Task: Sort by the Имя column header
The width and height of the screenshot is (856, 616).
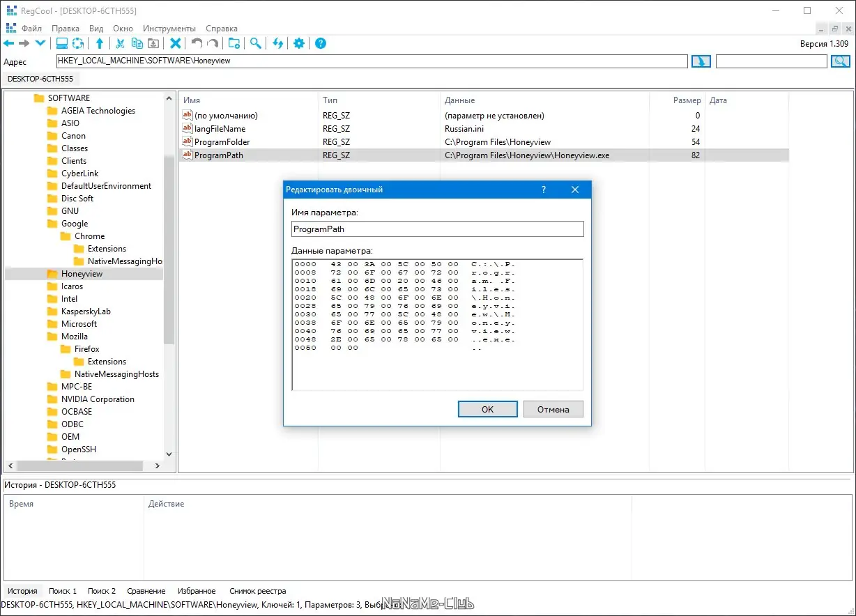Action: (248, 100)
